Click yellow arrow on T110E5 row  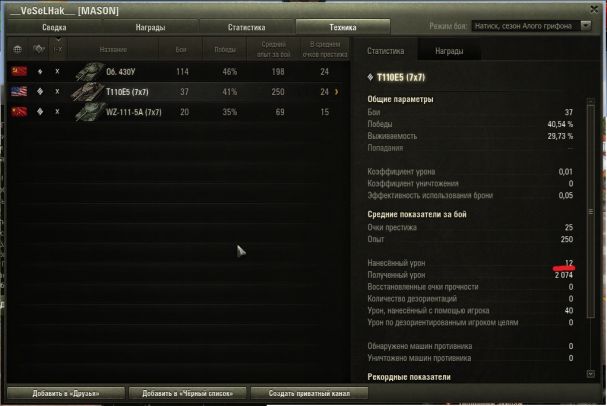336,92
